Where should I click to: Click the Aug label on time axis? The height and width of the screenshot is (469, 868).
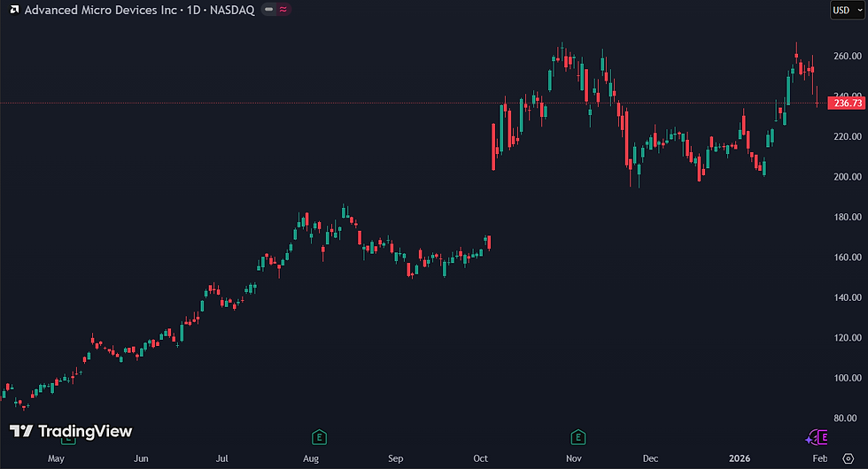point(311,458)
